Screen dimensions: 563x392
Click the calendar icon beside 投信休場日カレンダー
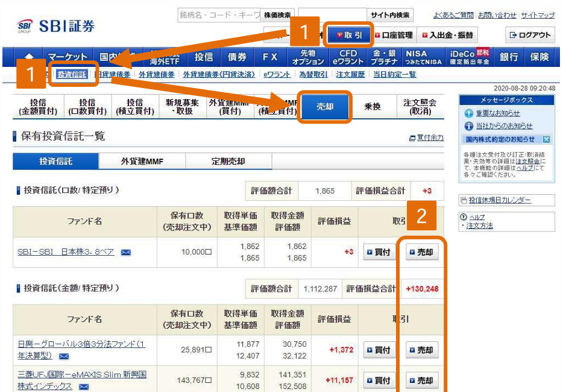(x=464, y=200)
